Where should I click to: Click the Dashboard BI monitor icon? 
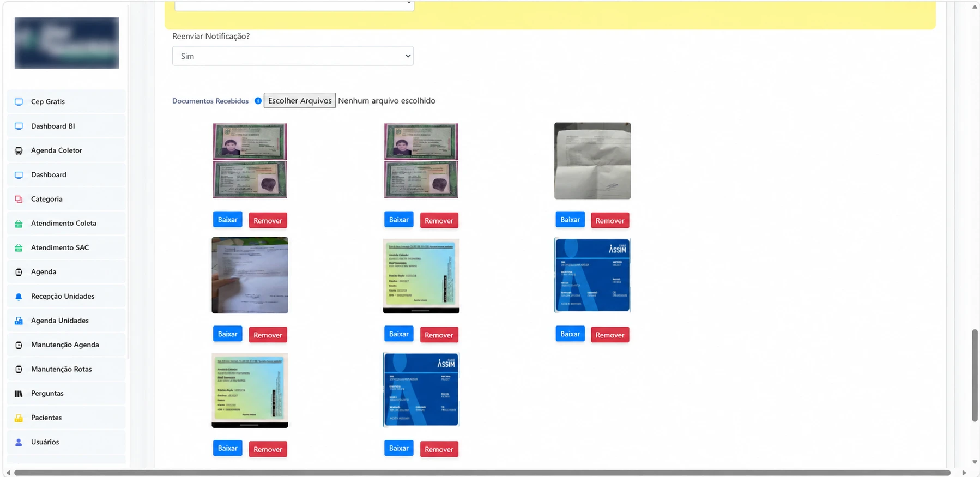pyautogui.click(x=19, y=126)
